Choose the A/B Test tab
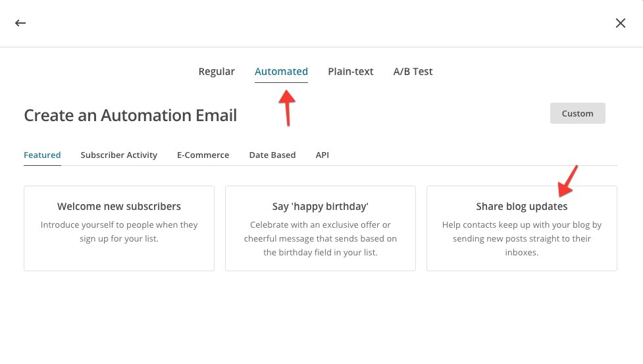Viewport: 643px width, 364px height. (x=413, y=72)
